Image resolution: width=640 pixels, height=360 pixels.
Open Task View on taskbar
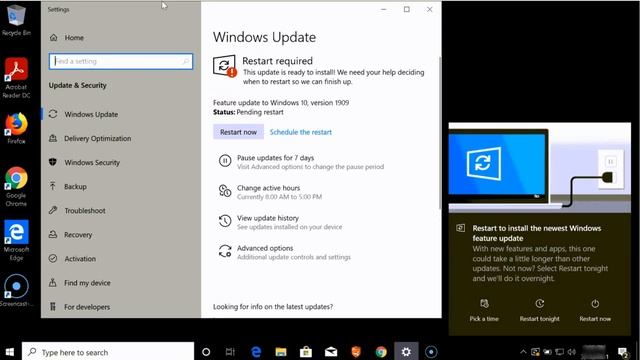pos(230,352)
